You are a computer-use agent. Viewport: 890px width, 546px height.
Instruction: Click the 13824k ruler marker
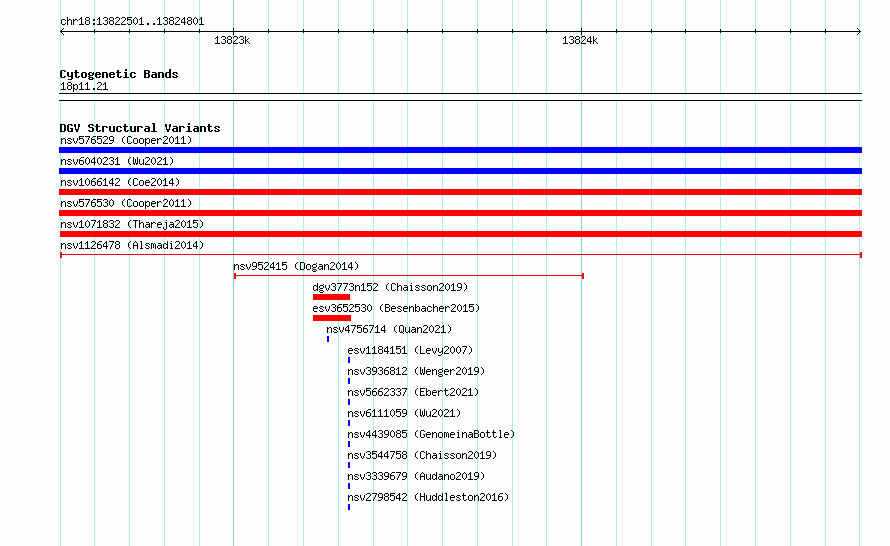580,40
